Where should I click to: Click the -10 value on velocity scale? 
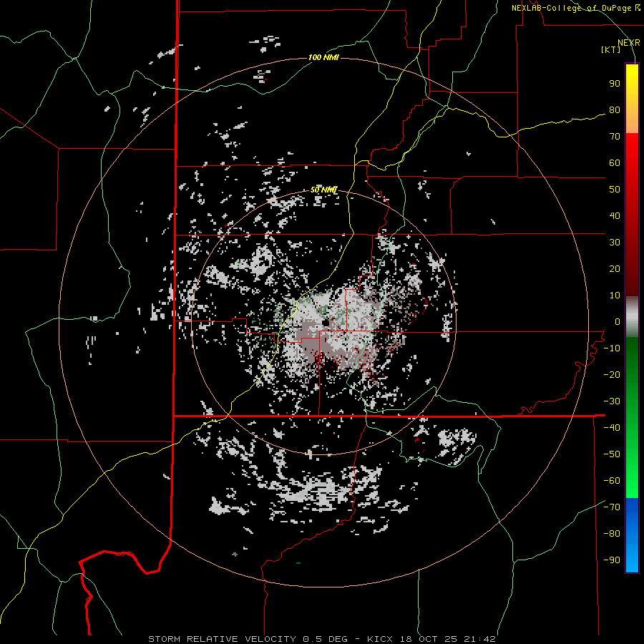tap(612, 348)
